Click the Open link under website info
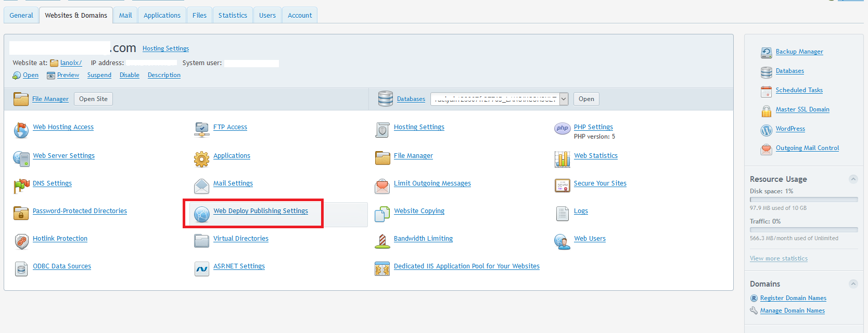Viewport: 868px width, 333px height. [x=31, y=75]
